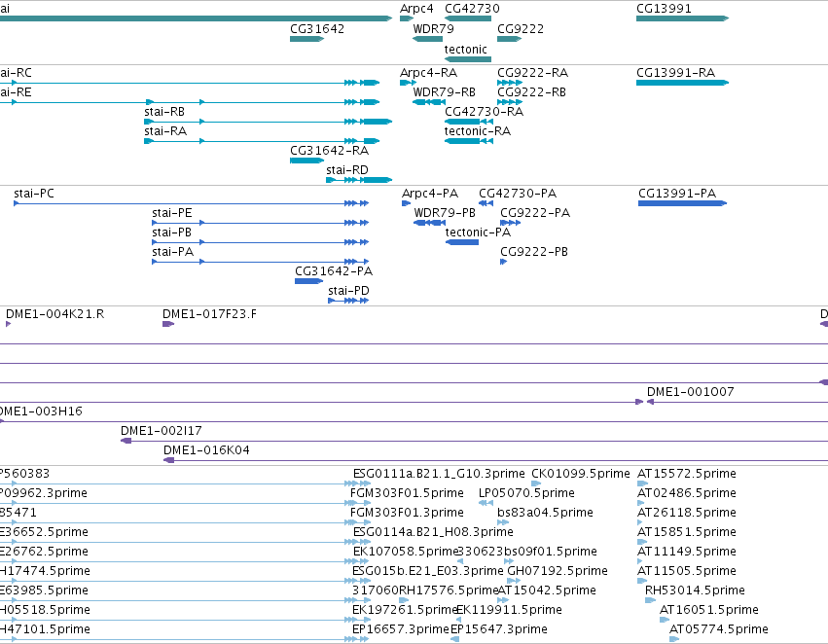Click the DME1-016K04 clone label
Image resolution: width=828 pixels, height=644 pixels.
[x=206, y=450]
